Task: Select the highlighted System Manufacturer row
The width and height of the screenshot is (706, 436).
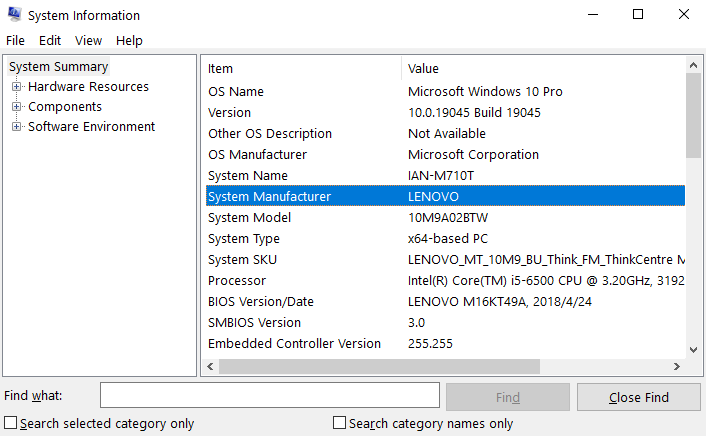Action: [x=445, y=196]
